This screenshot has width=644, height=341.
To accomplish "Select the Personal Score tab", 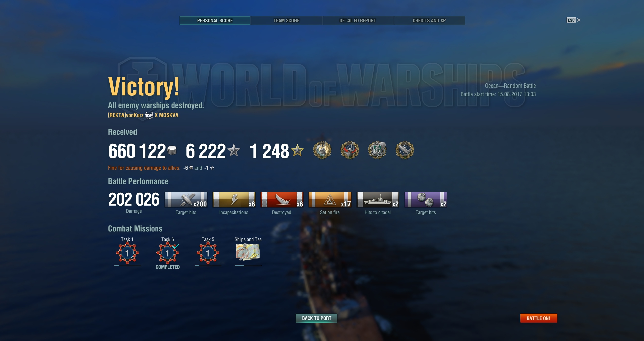I will [x=215, y=21].
